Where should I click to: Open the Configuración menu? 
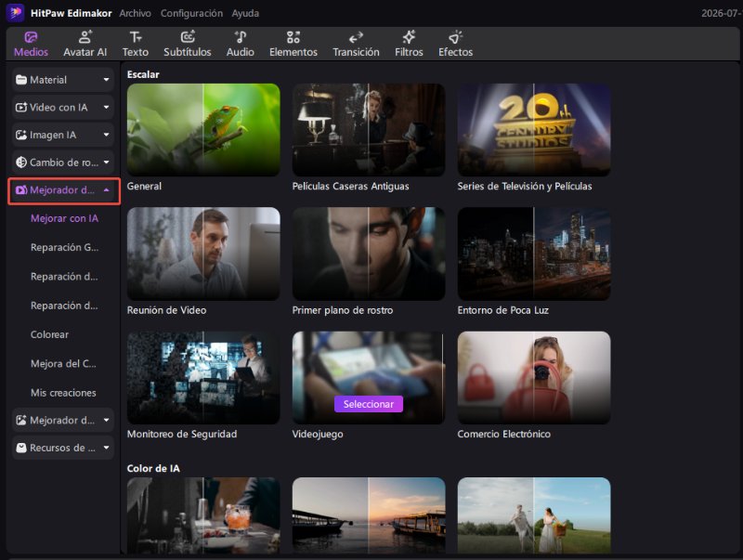pyautogui.click(x=191, y=13)
